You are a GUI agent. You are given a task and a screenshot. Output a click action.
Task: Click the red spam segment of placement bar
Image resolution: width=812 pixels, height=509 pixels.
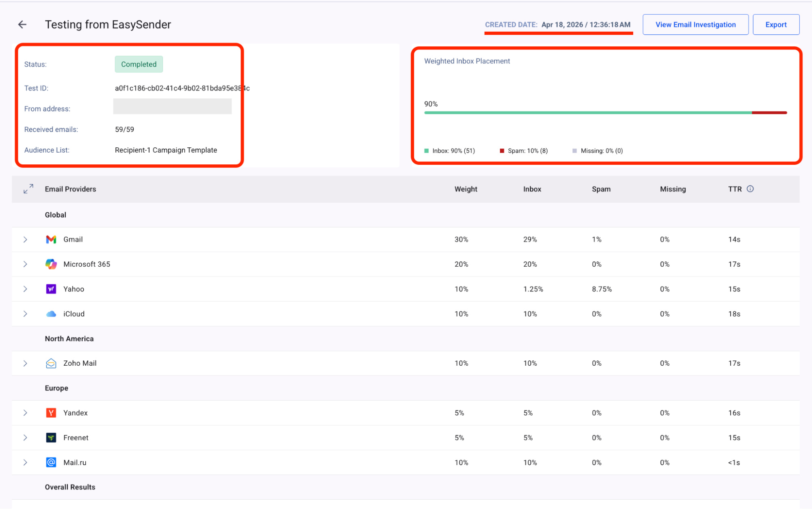[769, 113]
